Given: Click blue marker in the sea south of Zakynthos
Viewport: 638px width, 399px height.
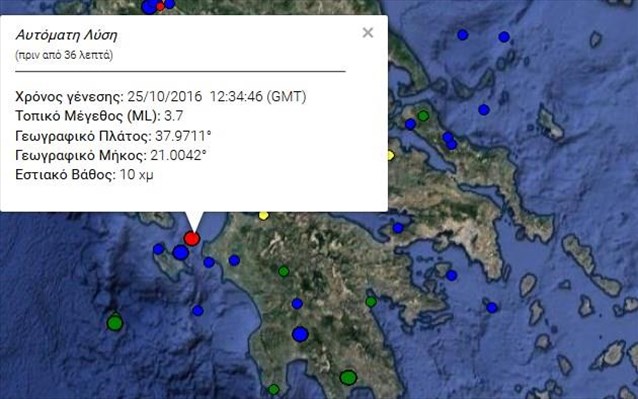Looking at the screenshot, I should pos(198,311).
